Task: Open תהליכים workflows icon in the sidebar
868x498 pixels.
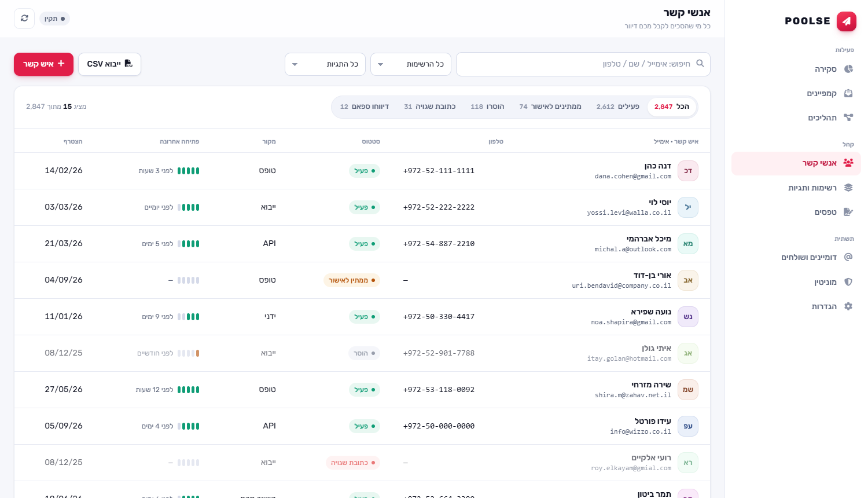Action: 848,118
